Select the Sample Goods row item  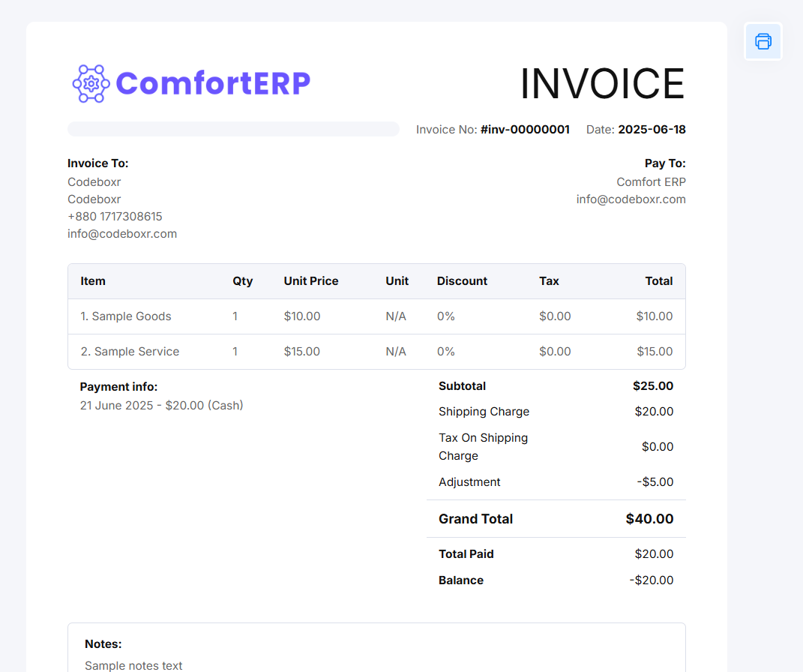click(x=126, y=316)
